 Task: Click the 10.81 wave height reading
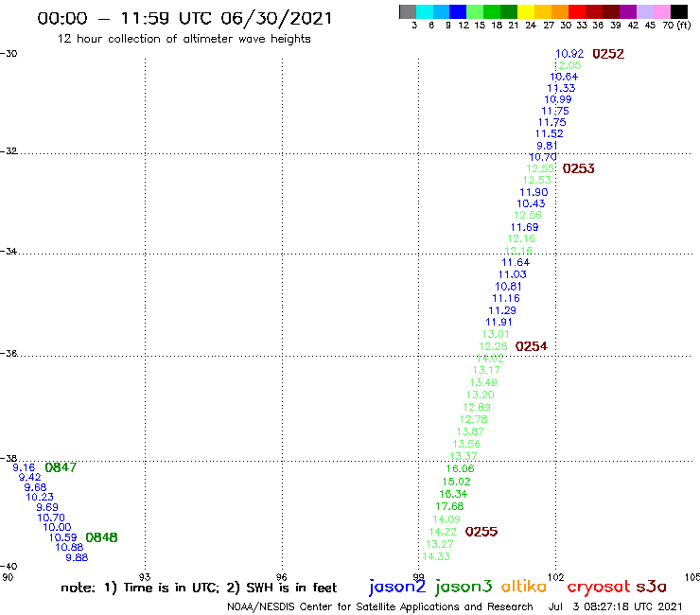click(508, 287)
